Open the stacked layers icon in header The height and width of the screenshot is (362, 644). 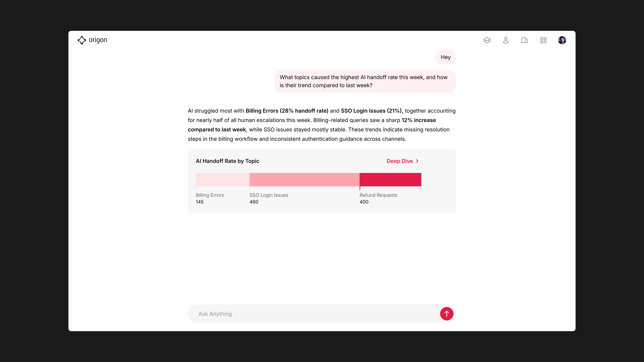(x=487, y=40)
